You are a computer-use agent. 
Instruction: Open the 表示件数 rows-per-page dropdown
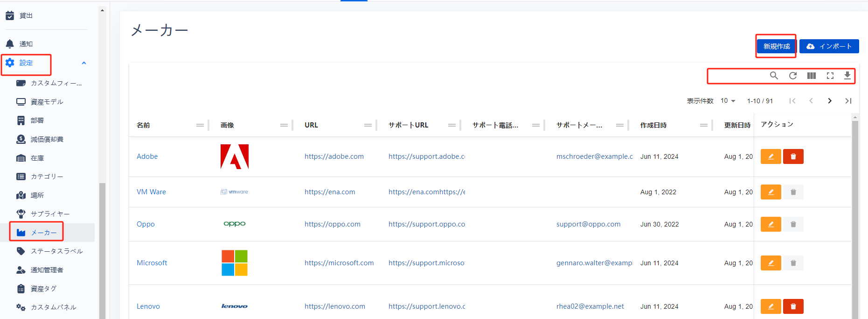pyautogui.click(x=728, y=101)
